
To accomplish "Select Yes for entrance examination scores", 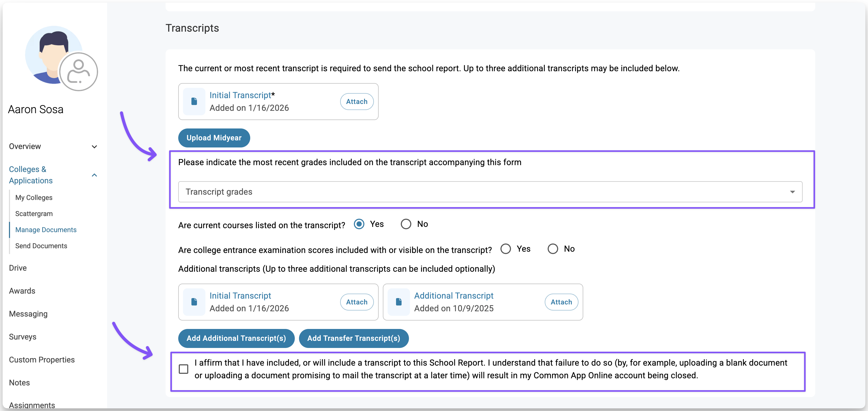I will 505,249.
